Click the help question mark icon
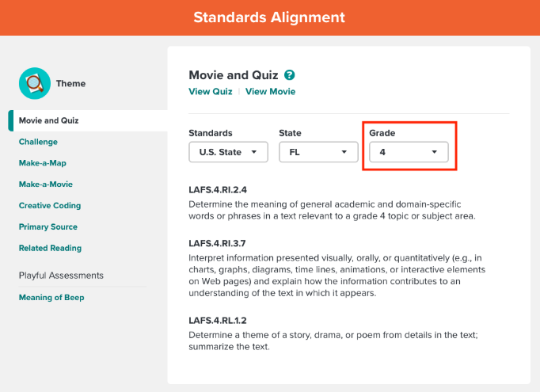Screen dimensions: 540x392 (289, 75)
